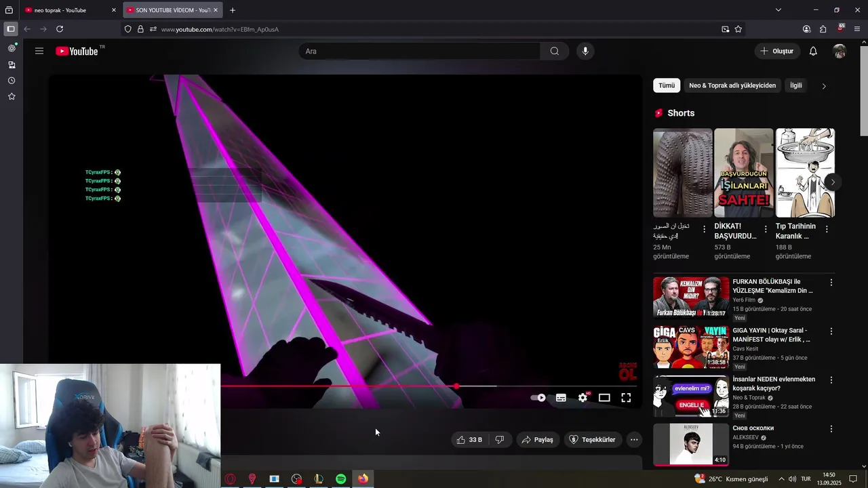The width and height of the screenshot is (868, 488).
Task: Open more menu for GIGA YAYIN video
Action: (831, 331)
